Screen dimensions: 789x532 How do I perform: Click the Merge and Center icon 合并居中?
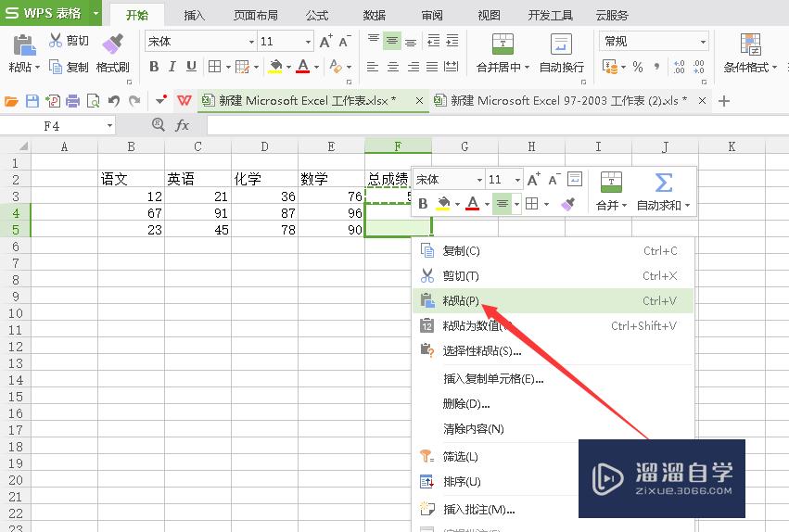pos(503,44)
